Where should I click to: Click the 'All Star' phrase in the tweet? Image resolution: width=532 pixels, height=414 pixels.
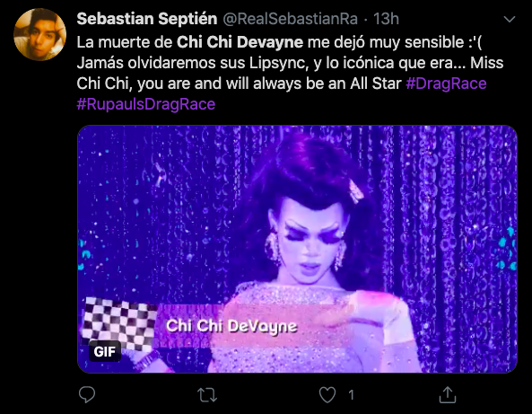coord(376,84)
